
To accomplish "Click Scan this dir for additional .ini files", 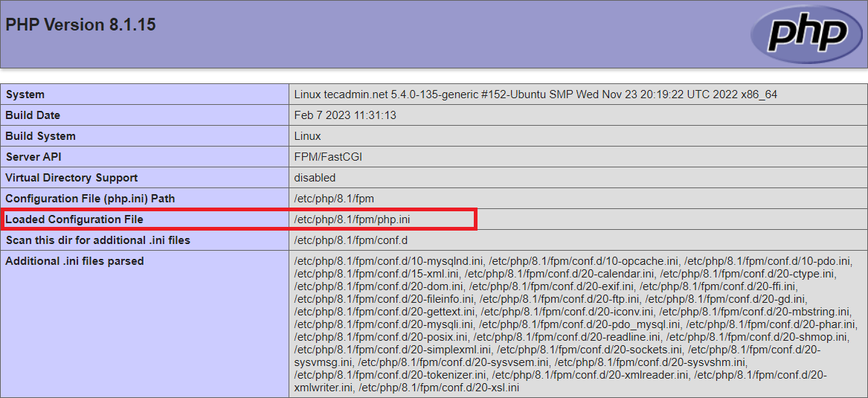I will [98, 240].
